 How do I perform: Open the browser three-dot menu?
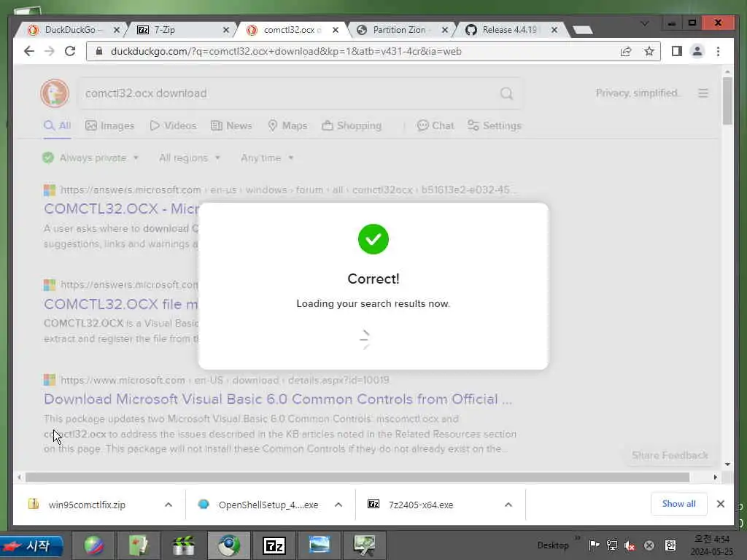718,52
